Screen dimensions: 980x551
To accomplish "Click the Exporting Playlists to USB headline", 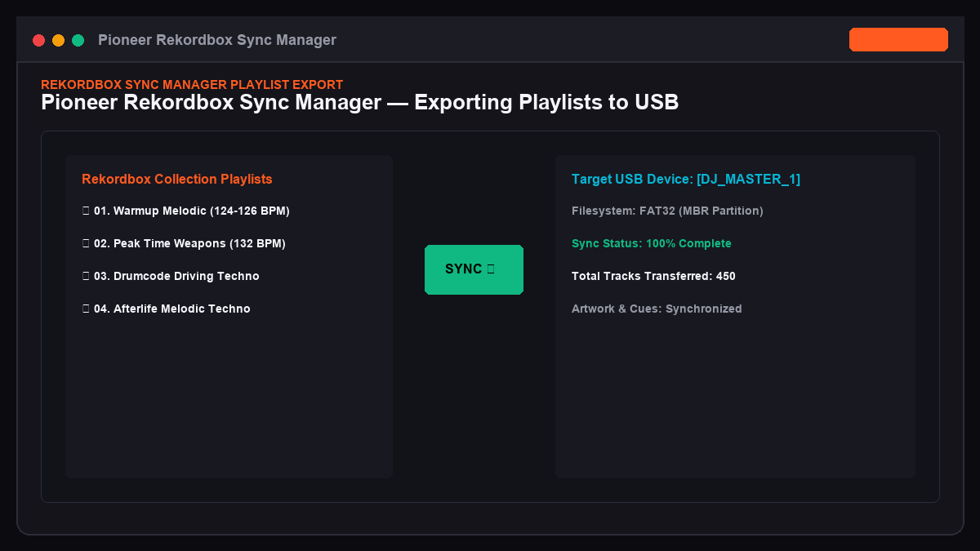I will [360, 103].
